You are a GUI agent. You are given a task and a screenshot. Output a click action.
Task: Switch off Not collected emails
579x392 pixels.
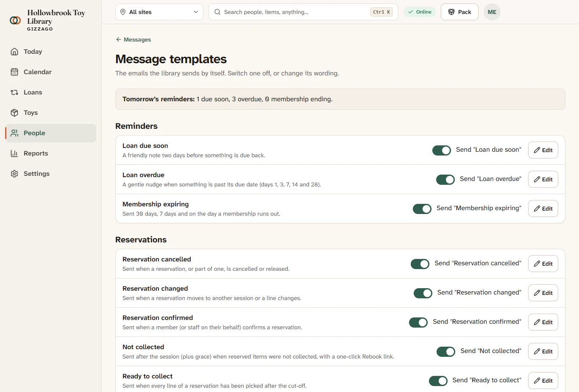pos(446,351)
